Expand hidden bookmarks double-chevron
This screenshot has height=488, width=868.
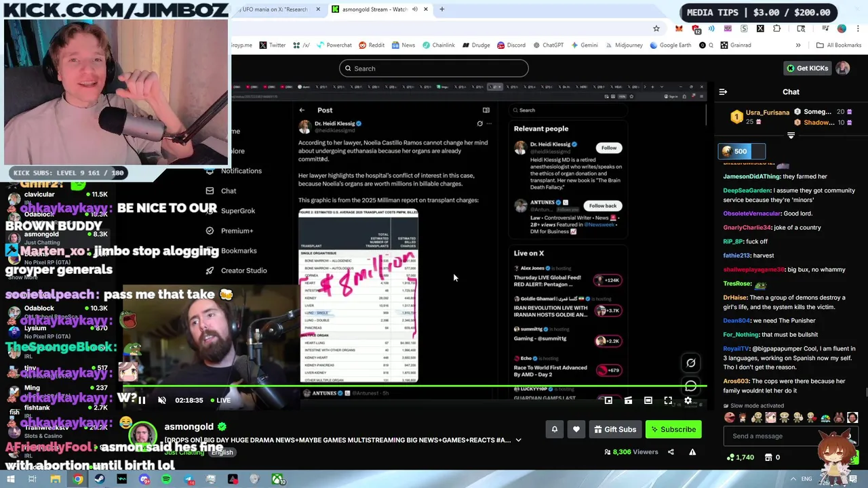[x=798, y=45]
